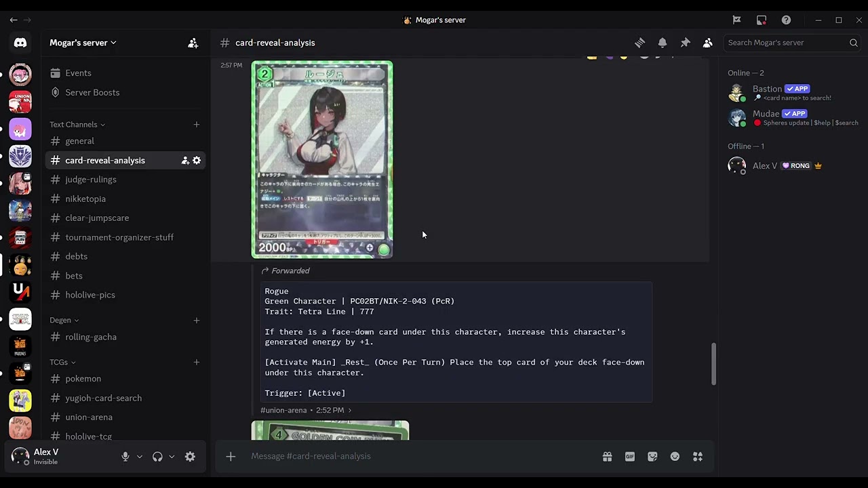View Bastion's profile in member list
This screenshot has height=488, width=868.
[x=793, y=92]
